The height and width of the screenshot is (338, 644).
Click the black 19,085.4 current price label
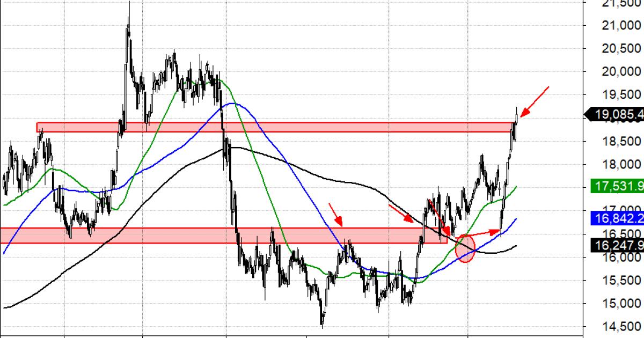[616, 114]
